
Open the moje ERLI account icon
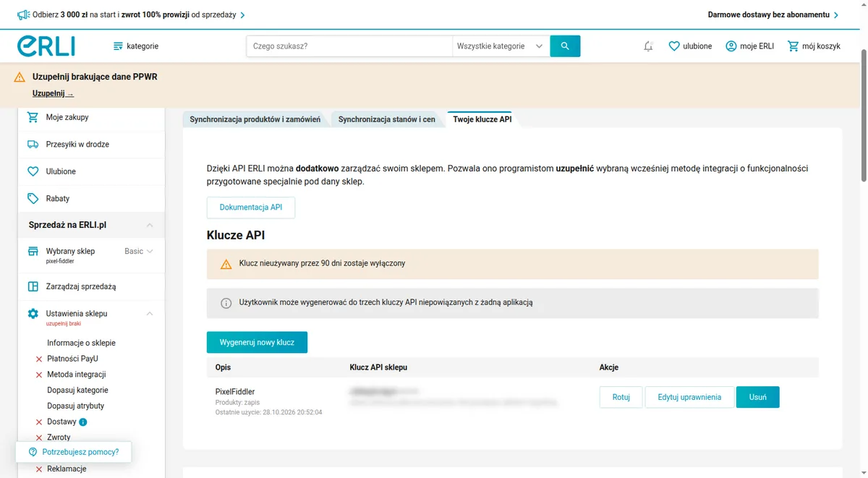pyautogui.click(x=731, y=46)
